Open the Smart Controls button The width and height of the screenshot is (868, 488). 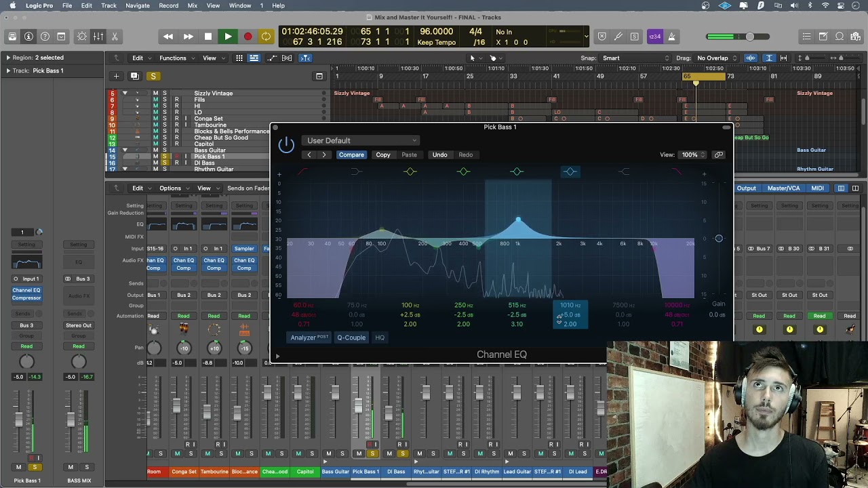(x=82, y=37)
